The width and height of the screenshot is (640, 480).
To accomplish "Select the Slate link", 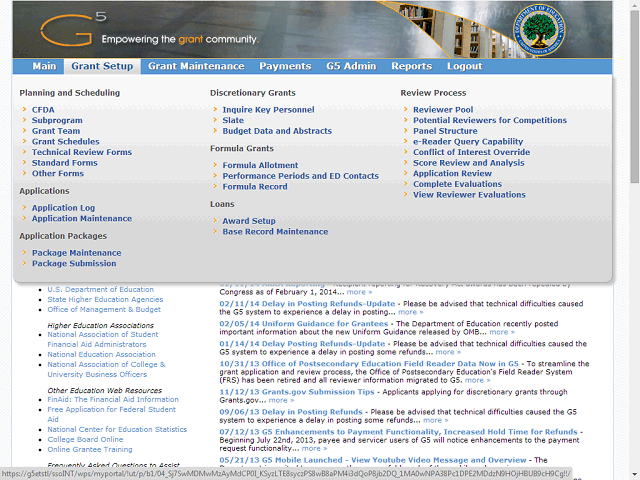I will point(233,120).
